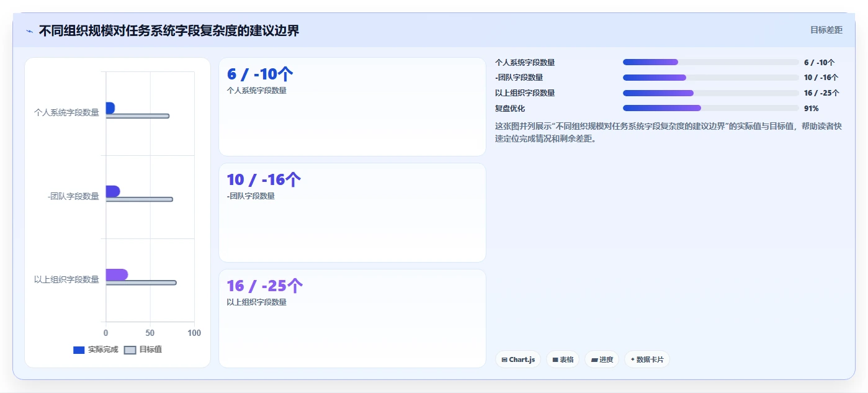
Task: Click target bar for -团队字段数量 in chart
Action: point(139,199)
